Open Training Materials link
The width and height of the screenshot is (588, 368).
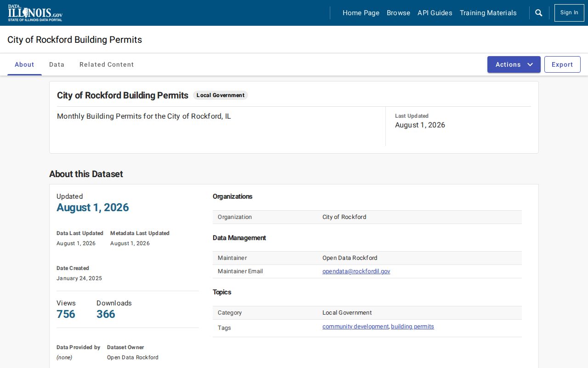point(488,13)
